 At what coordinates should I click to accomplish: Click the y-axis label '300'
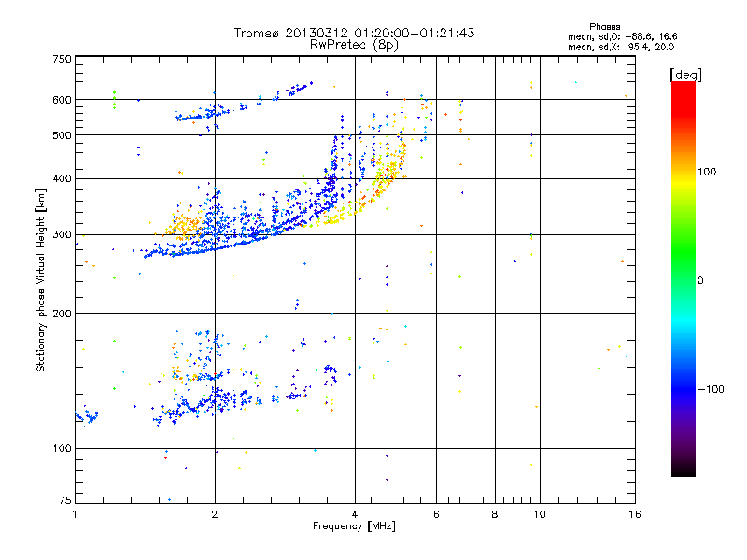pyautogui.click(x=62, y=235)
